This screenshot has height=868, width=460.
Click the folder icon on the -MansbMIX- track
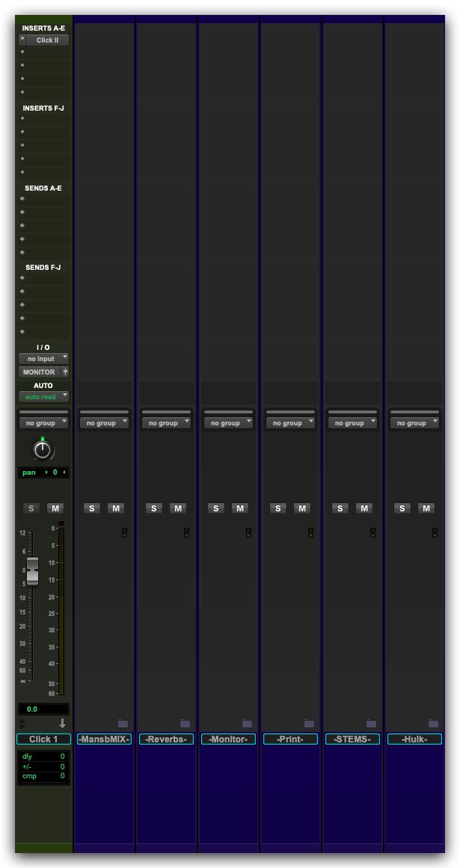123,723
